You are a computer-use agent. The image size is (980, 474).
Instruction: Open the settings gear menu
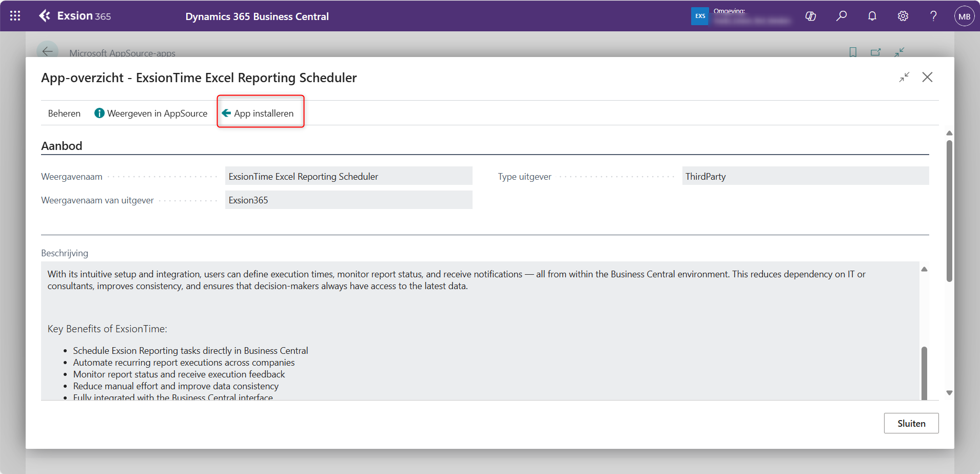(903, 16)
